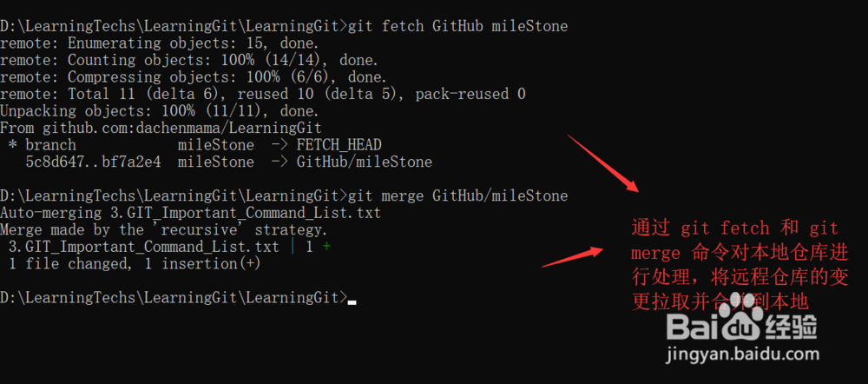The width and height of the screenshot is (868, 384).
Task: Click the commit range 5c8d647..bf7a2e4
Action: 94,162
